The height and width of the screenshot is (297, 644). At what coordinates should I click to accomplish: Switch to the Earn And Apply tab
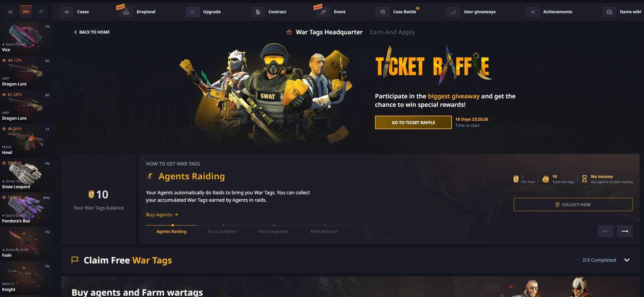point(392,32)
